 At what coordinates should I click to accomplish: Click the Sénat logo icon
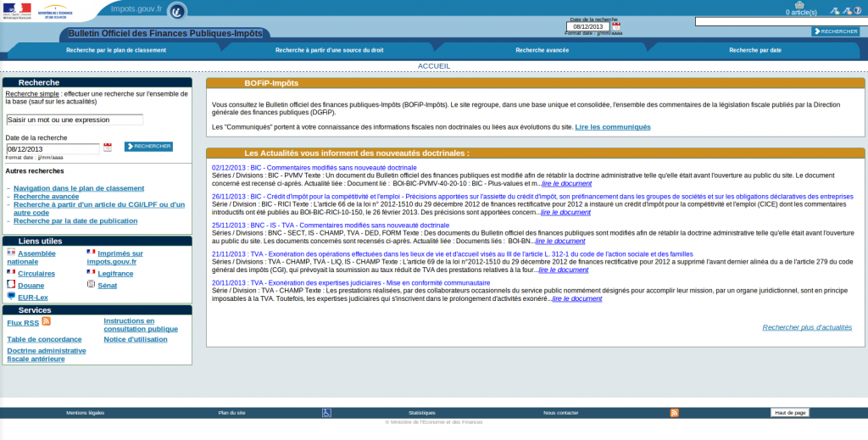pos(91,284)
